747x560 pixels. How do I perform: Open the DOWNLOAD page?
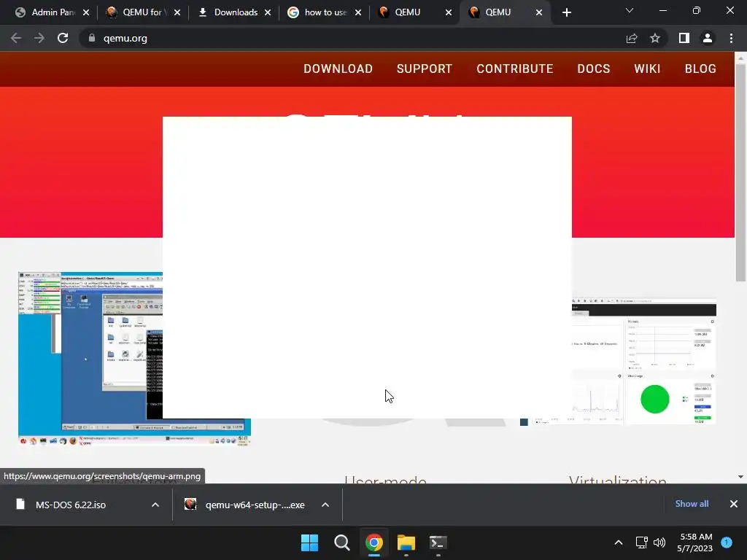[338, 69]
